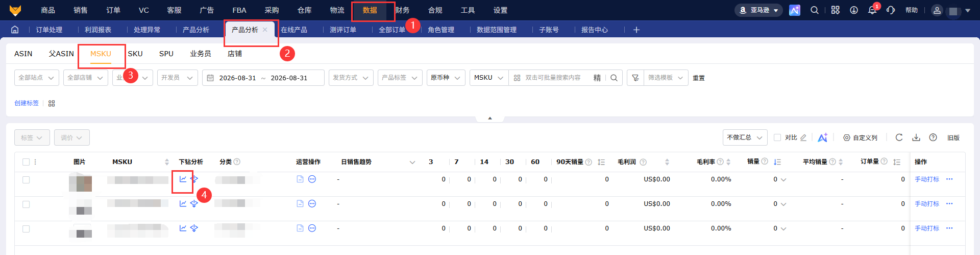The height and width of the screenshot is (255, 980).
Task: Click the product thumbnail in the first row
Action: tap(81, 182)
